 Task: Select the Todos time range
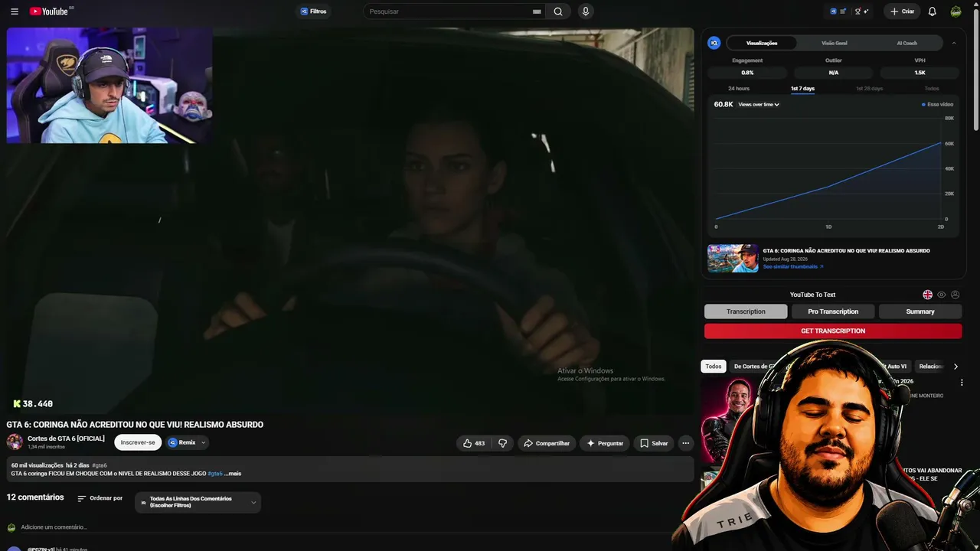pos(932,89)
